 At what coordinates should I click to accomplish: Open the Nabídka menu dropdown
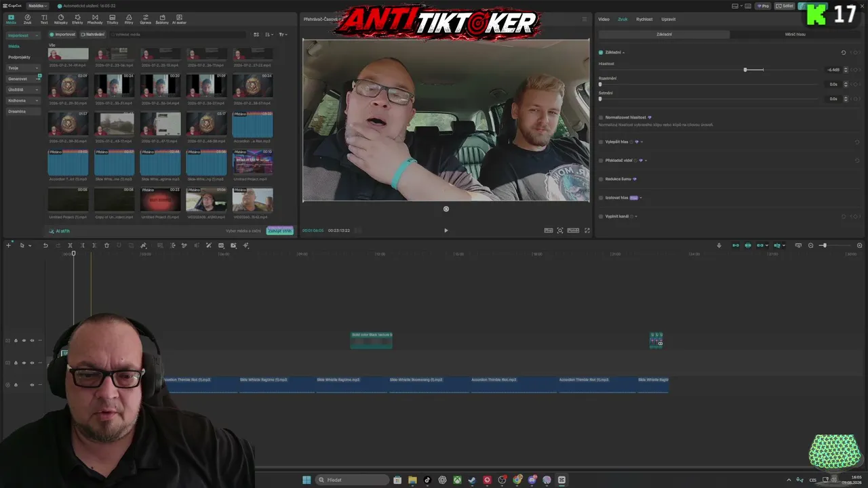click(37, 5)
